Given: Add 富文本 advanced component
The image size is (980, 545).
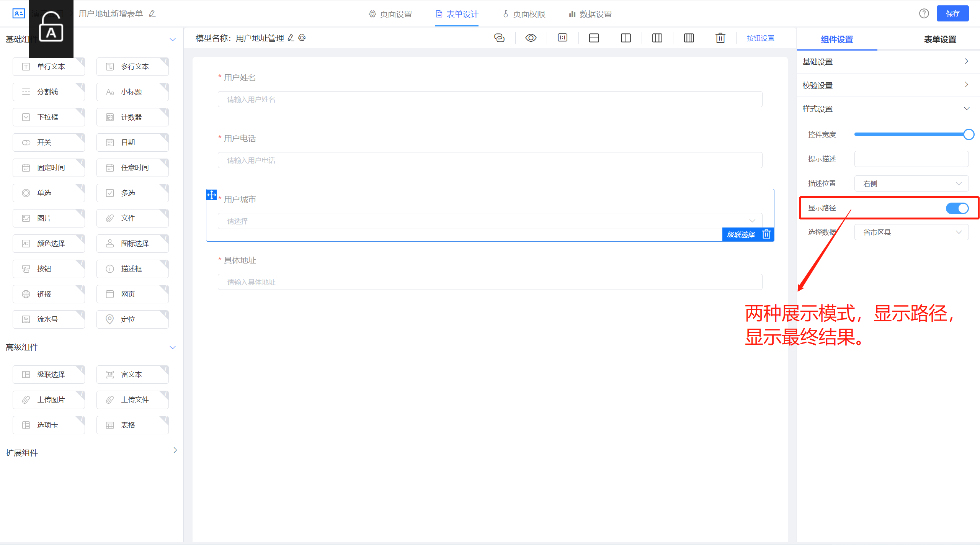Looking at the screenshot, I should coord(132,375).
